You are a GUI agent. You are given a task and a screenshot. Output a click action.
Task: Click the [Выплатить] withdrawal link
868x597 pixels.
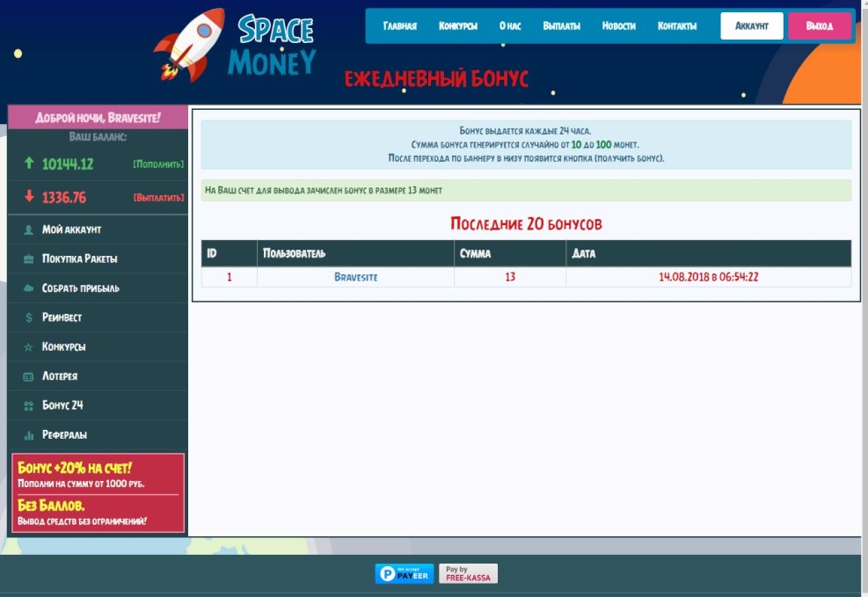click(x=158, y=198)
